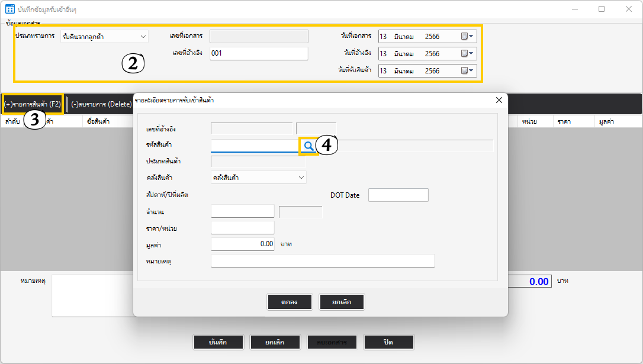Focus the รหัสสินค้า input field
This screenshot has width=643, height=364.
(x=255, y=146)
